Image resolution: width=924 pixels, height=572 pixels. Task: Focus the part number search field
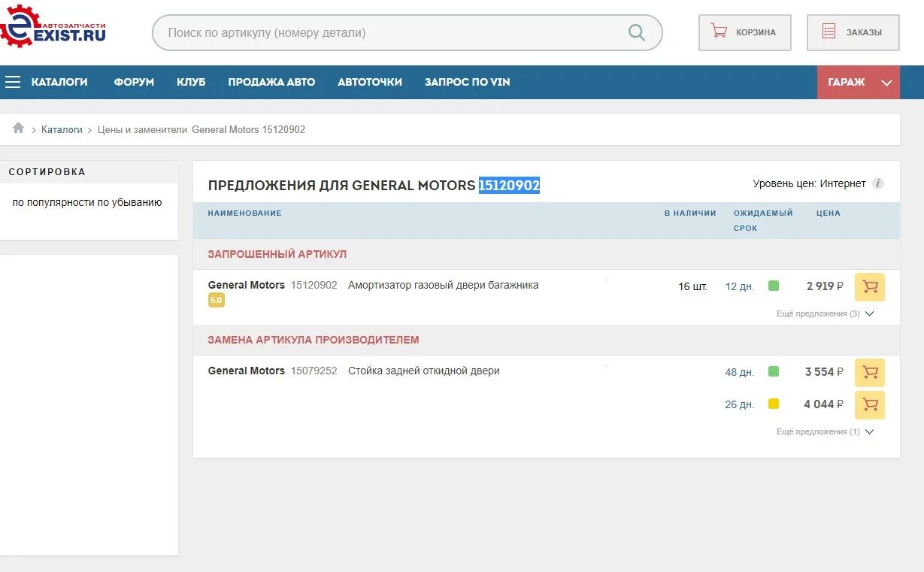pyautogui.click(x=407, y=33)
